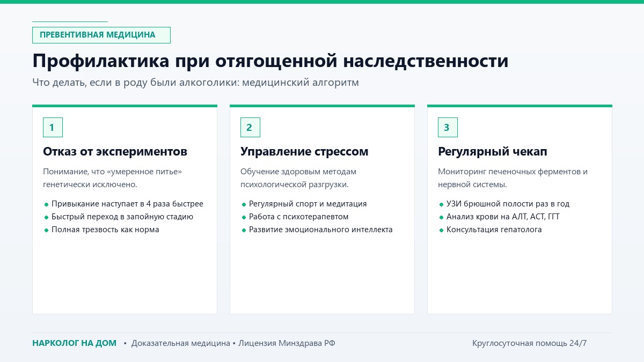Click bullet 'Привыкание наступает в 4 раза быстрее'

click(x=127, y=204)
